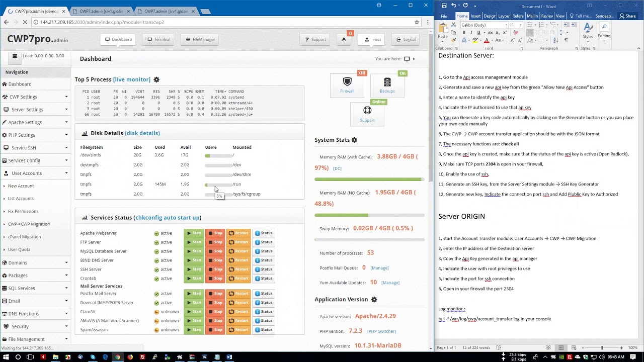This screenshot has height=362, width=644.
Task: Click the Bold icon in Word ribbon
Action: pos(464,33)
